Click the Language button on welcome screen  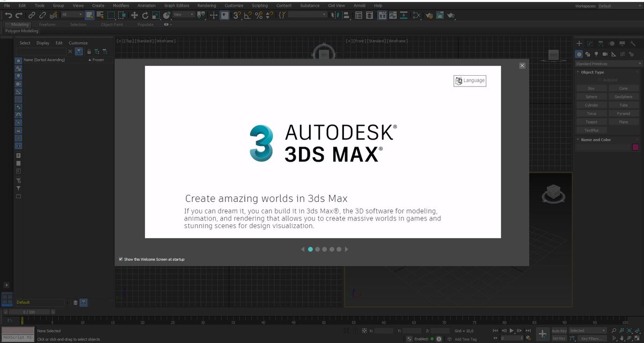(470, 81)
